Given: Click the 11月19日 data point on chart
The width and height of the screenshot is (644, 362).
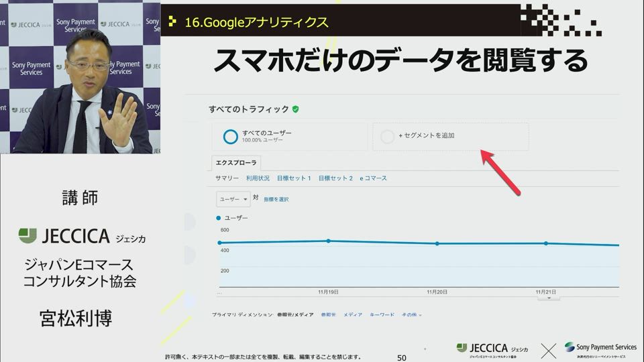Looking at the screenshot, I should (328, 241).
